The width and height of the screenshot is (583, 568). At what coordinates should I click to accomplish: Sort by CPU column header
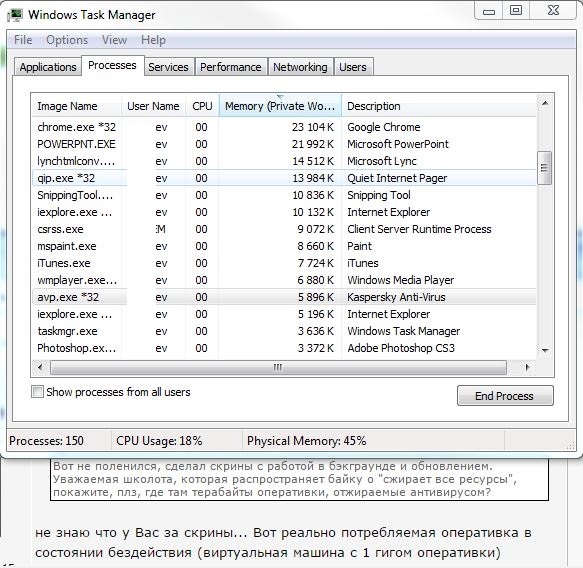(x=202, y=106)
